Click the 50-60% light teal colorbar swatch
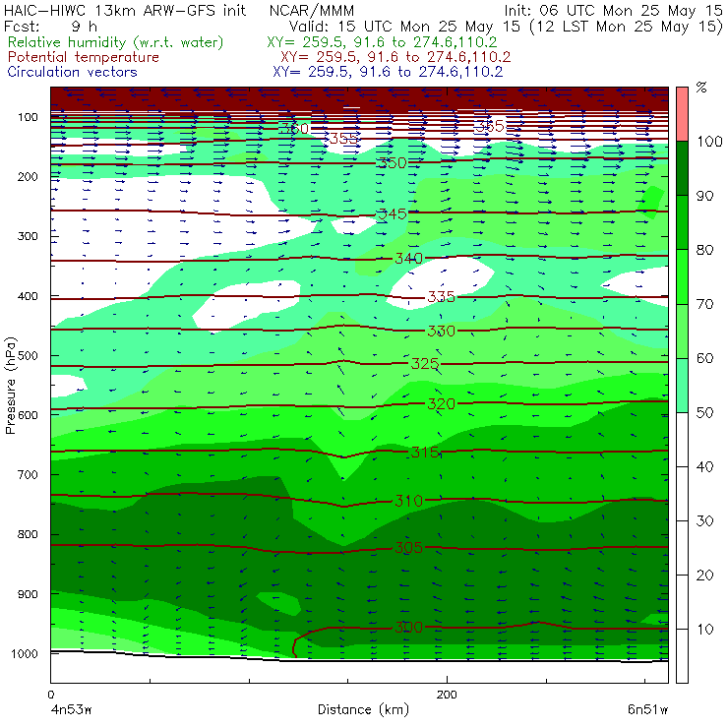Viewport: 728px width, 728px height. coord(682,385)
